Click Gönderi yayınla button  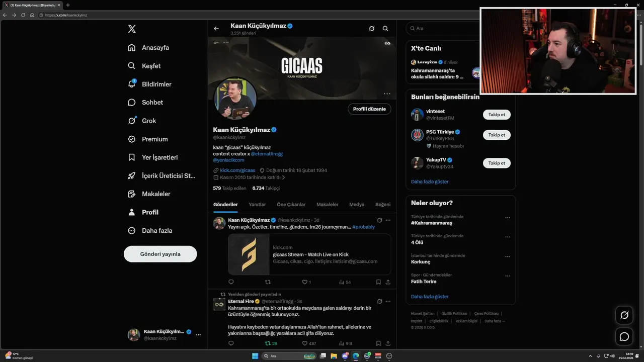pos(160,254)
